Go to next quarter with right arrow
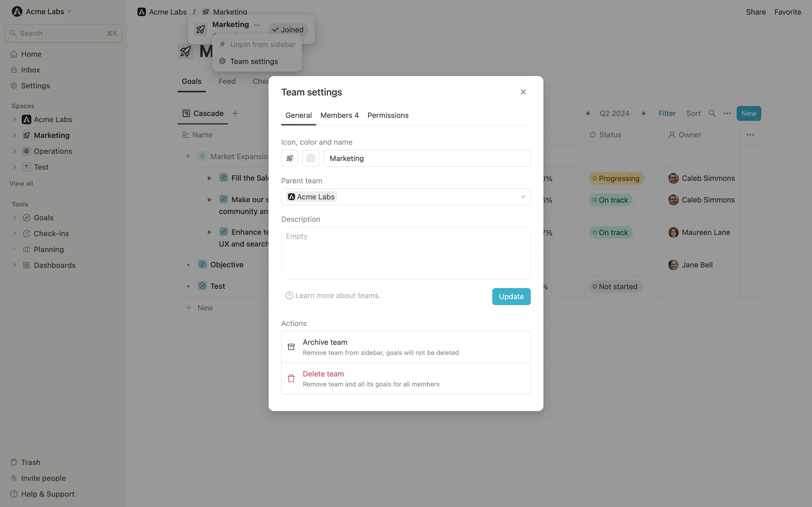 pyautogui.click(x=644, y=113)
